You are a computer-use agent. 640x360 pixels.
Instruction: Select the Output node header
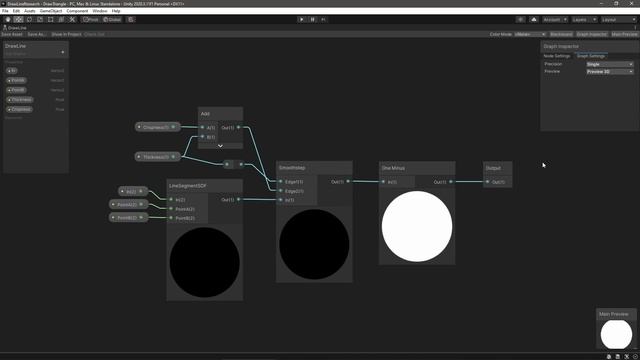[x=498, y=168]
